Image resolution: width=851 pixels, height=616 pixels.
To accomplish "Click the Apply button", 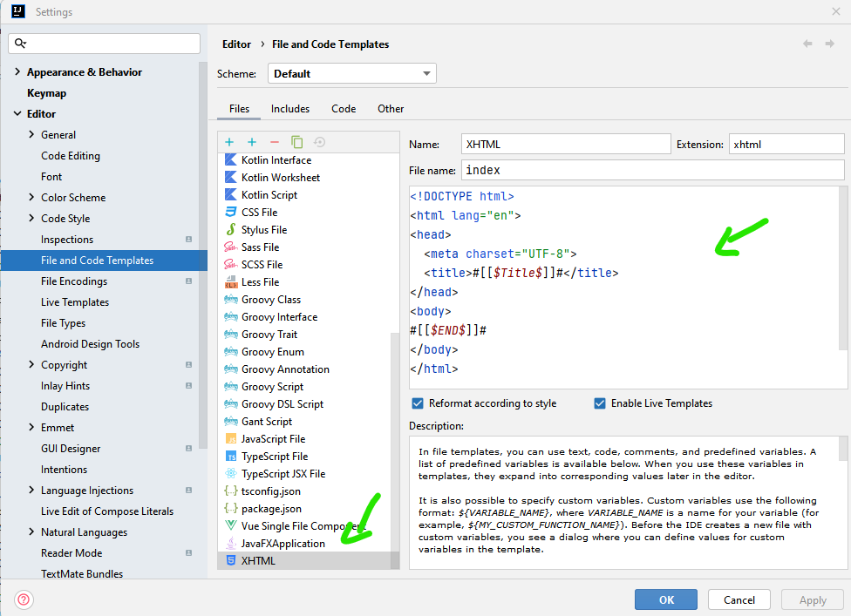I will click(x=813, y=599).
